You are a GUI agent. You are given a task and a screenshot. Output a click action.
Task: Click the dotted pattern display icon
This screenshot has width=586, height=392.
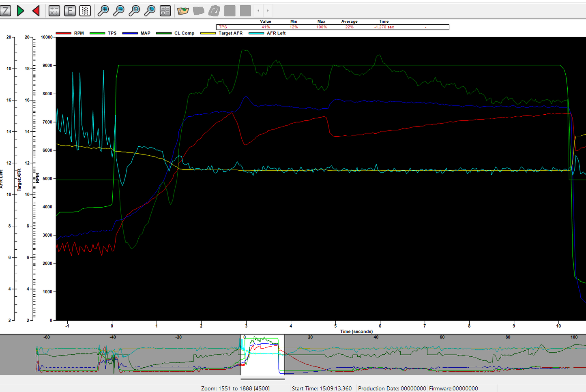[x=85, y=11]
